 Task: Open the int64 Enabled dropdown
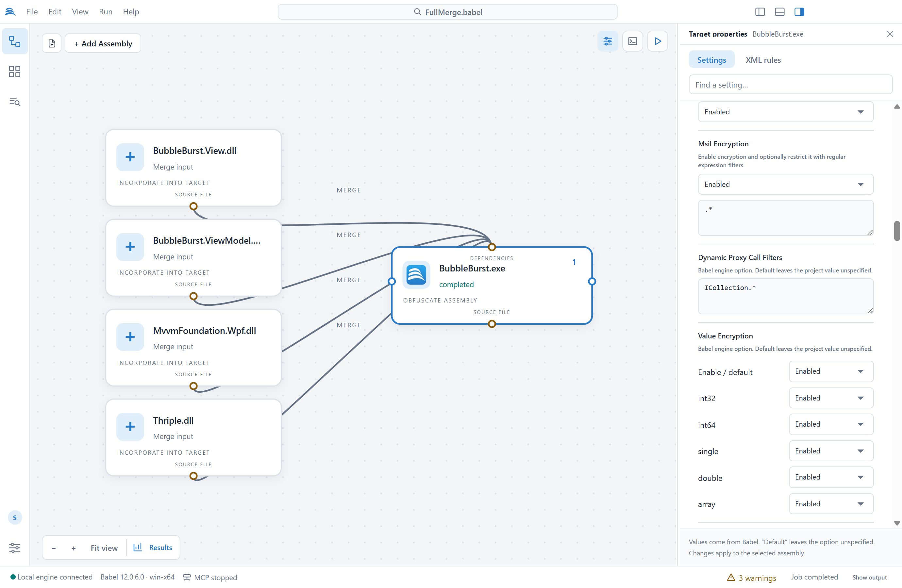831,424
